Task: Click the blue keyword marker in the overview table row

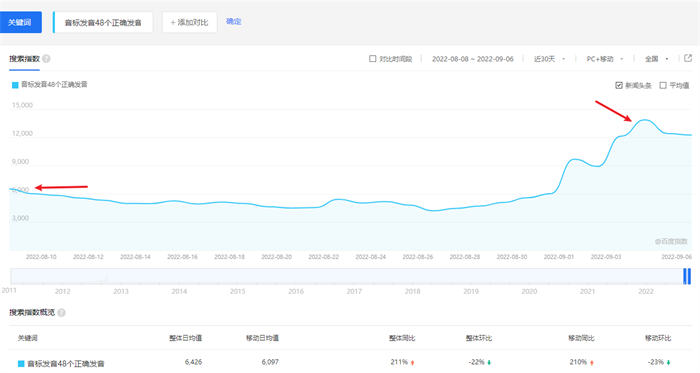Action: 21,364
